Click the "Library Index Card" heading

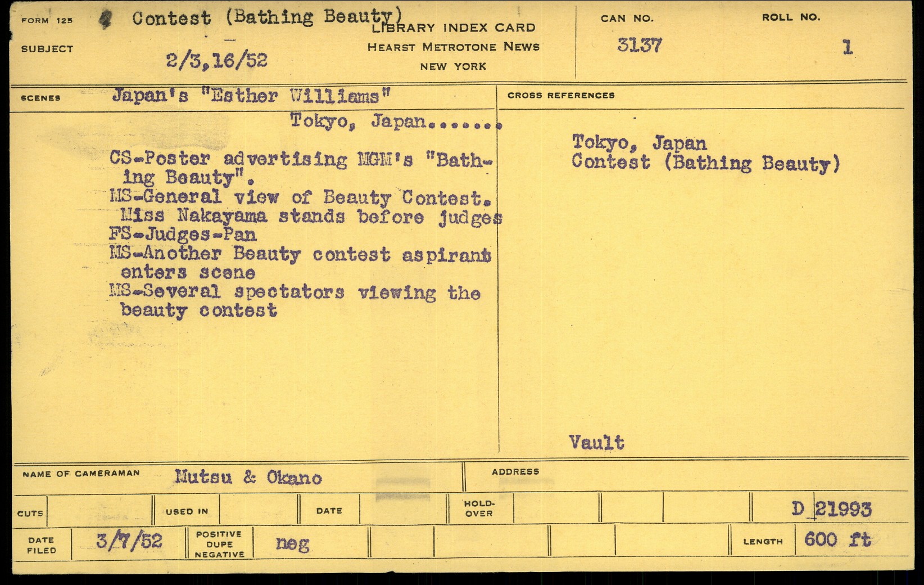click(x=453, y=28)
